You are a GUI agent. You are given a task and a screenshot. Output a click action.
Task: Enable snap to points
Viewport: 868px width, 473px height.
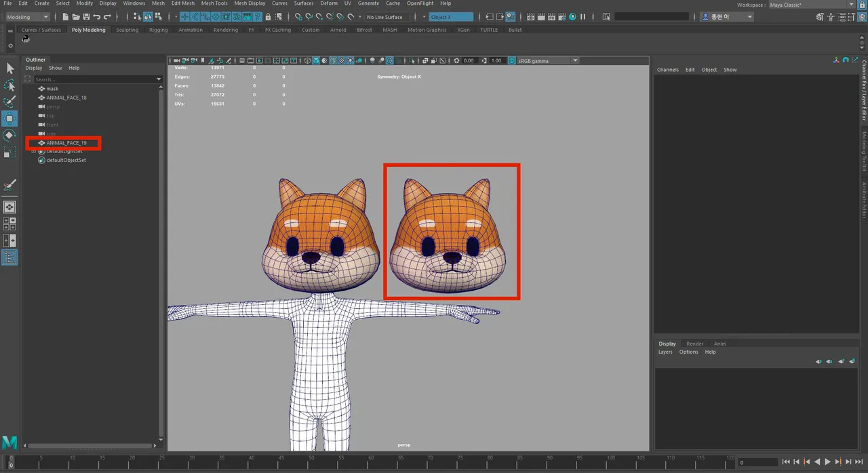(x=318, y=17)
